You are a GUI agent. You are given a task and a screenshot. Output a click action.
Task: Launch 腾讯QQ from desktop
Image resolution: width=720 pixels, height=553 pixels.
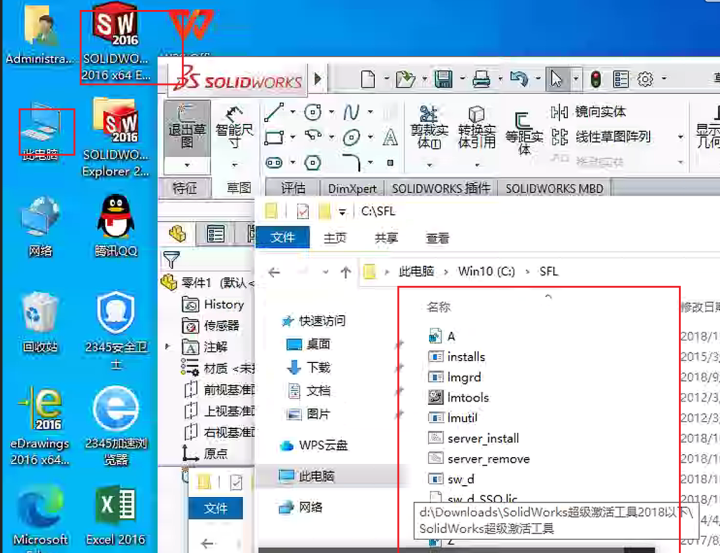click(x=116, y=226)
